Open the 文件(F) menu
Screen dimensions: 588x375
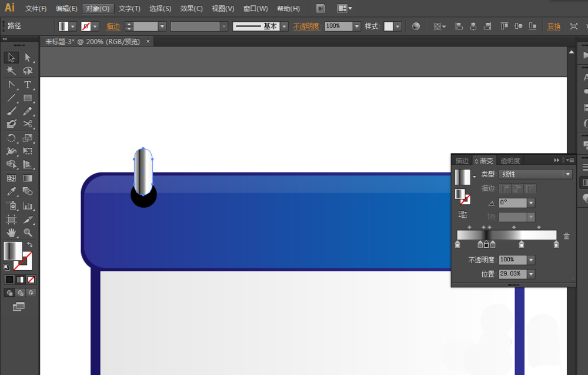36,8
